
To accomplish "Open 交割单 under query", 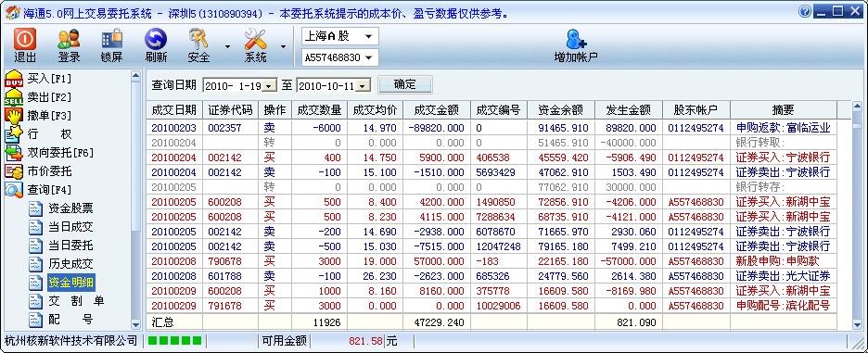I will [x=67, y=301].
